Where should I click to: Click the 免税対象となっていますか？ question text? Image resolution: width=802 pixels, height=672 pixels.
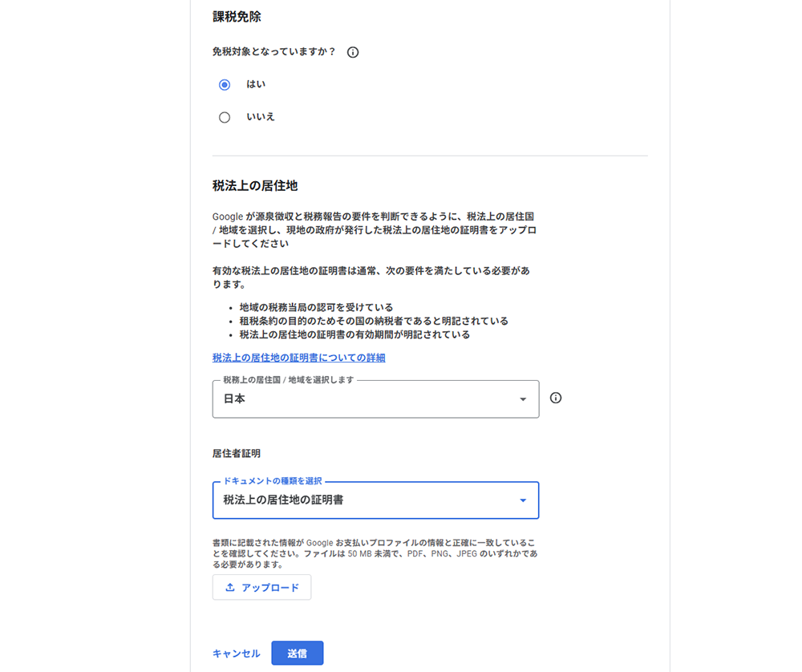coord(273,52)
